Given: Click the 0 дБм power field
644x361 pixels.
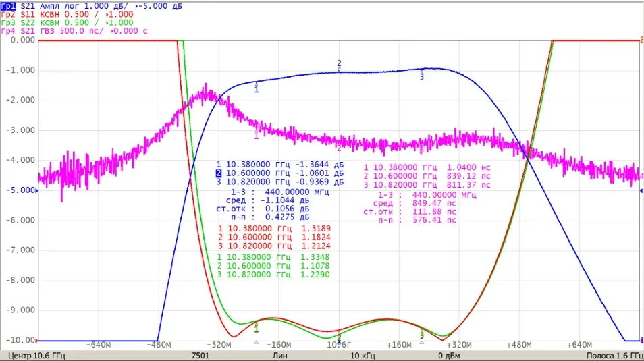Looking at the screenshot, I should (449, 356).
